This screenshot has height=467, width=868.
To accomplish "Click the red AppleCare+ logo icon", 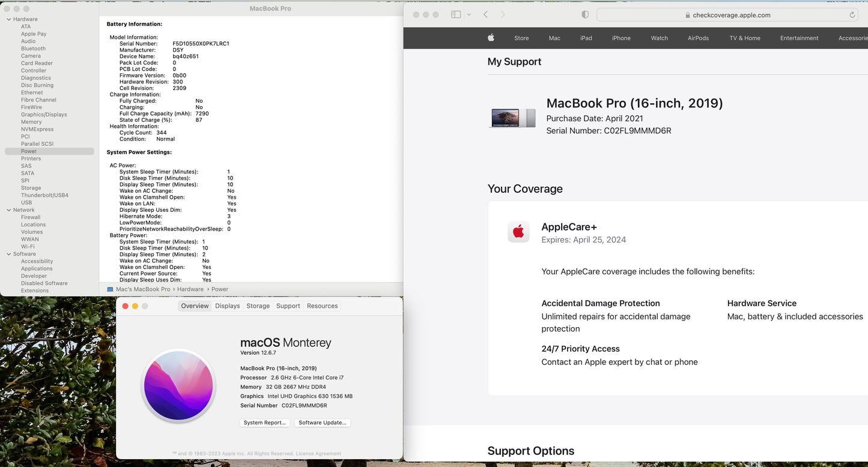I will (x=518, y=232).
